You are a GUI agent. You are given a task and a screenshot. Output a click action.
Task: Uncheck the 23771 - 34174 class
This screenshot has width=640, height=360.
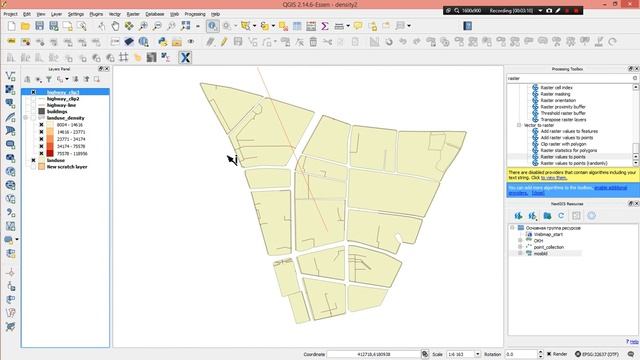click(41, 139)
